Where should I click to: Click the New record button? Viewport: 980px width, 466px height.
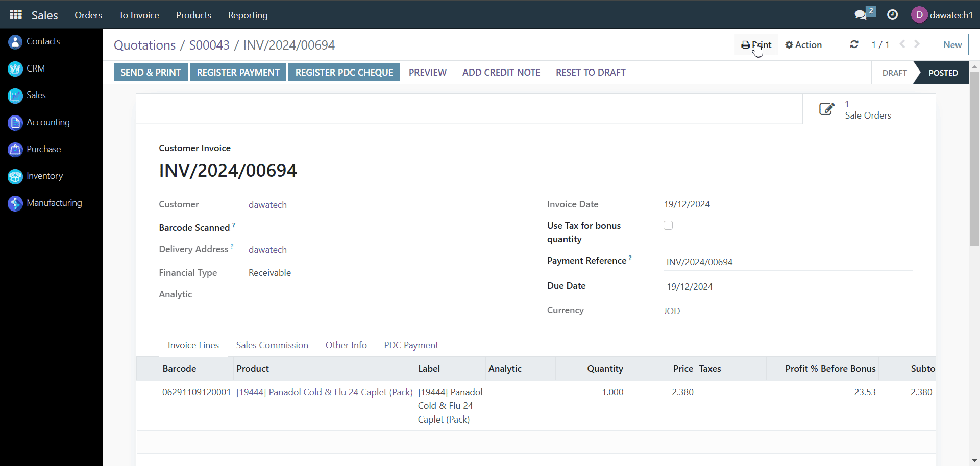click(x=952, y=44)
